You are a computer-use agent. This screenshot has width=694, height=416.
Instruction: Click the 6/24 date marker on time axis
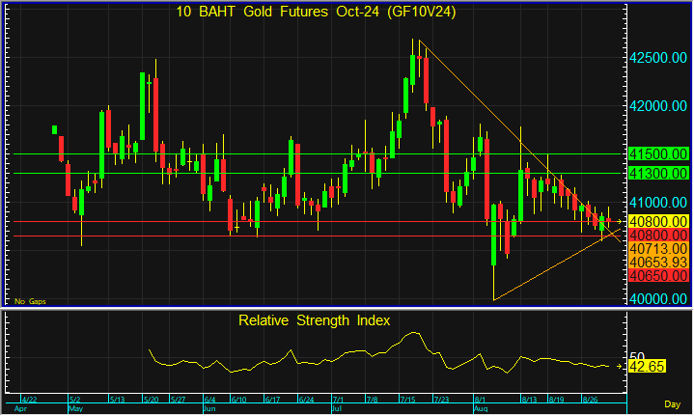(306, 400)
